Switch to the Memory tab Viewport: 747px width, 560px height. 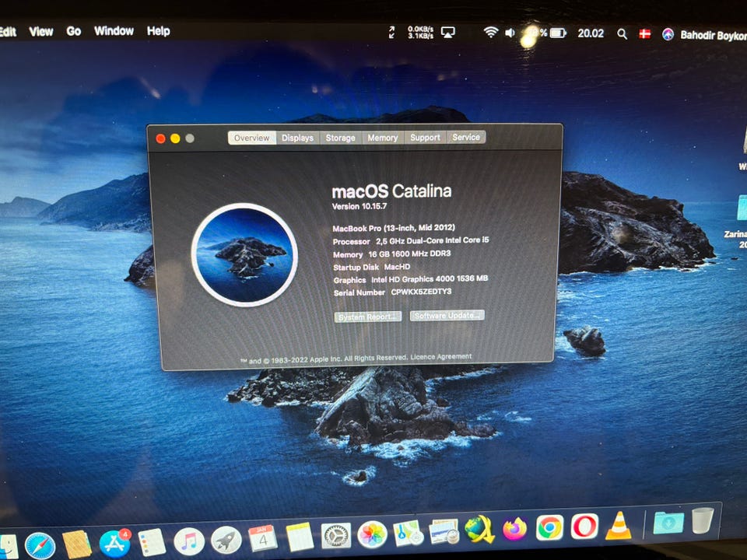coord(383,138)
